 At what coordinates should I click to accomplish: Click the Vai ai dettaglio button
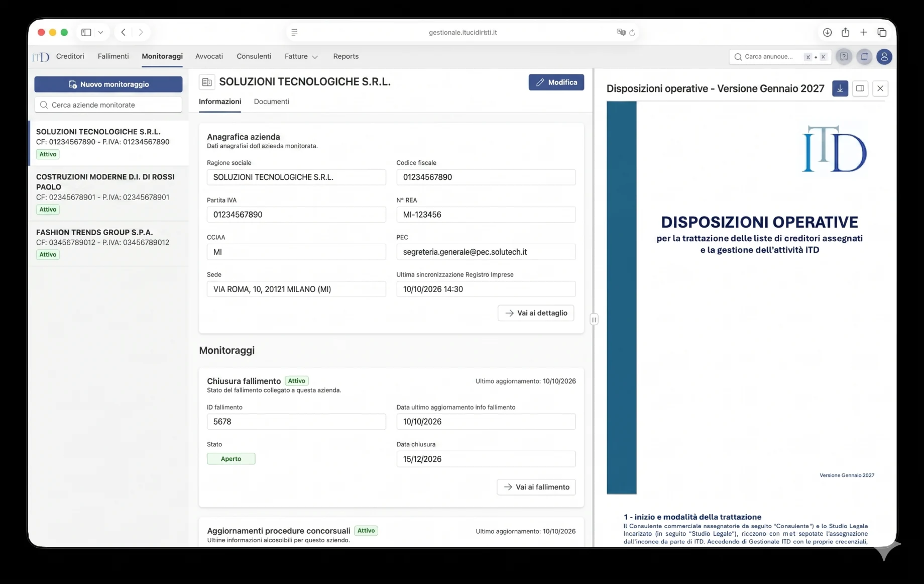coord(536,313)
